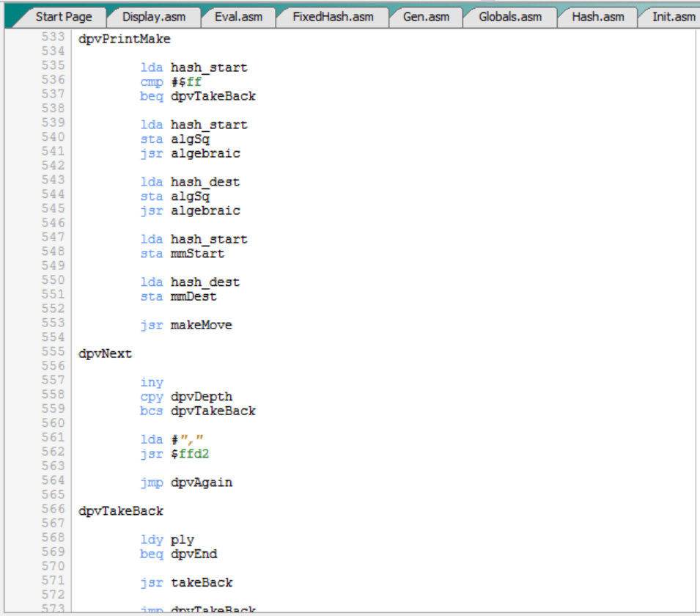Click on 'jmp dpvAgain' statement

[186, 483]
